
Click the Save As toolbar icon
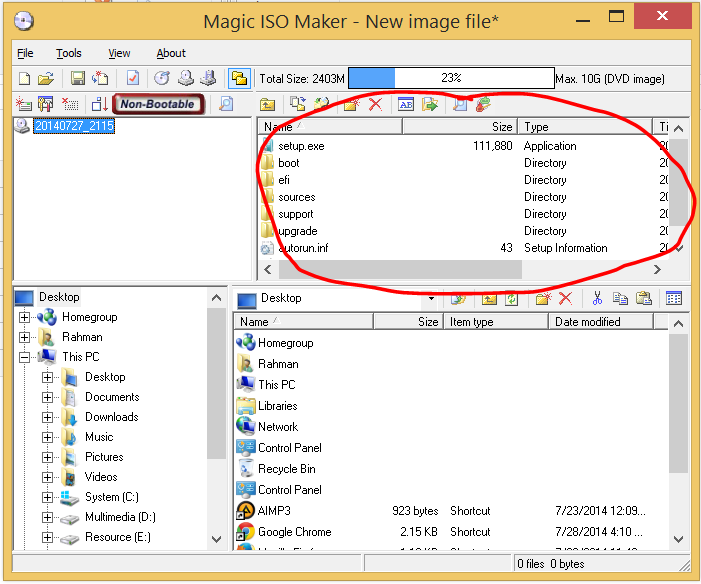click(100, 79)
